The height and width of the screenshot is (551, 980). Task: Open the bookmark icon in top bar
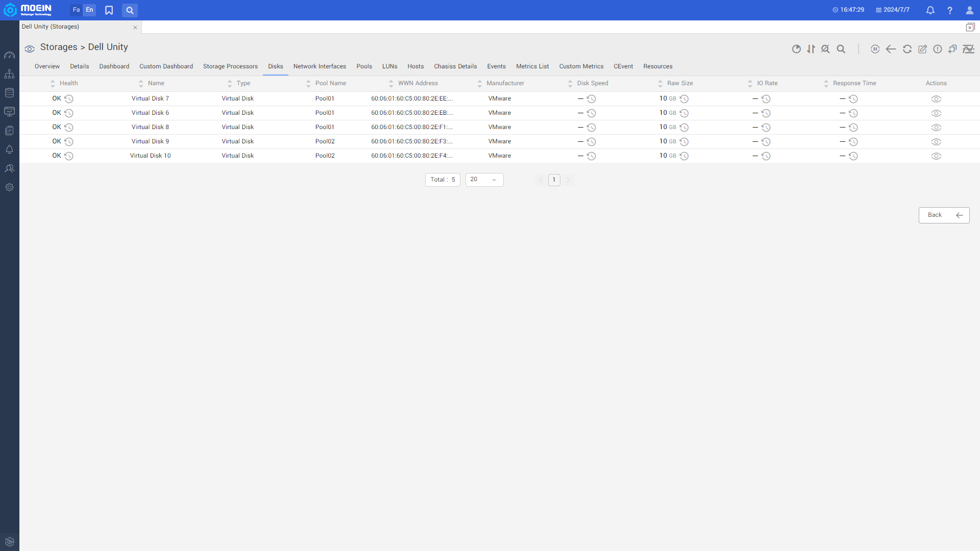pyautogui.click(x=109, y=10)
